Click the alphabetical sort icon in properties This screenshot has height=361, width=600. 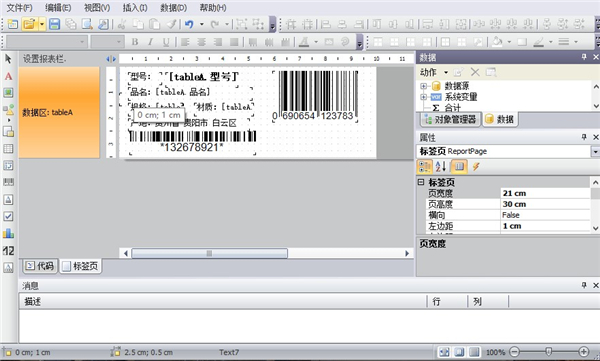[x=441, y=167]
